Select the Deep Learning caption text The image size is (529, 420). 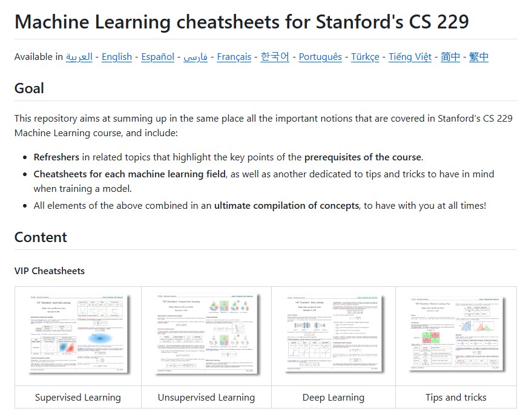(333, 397)
